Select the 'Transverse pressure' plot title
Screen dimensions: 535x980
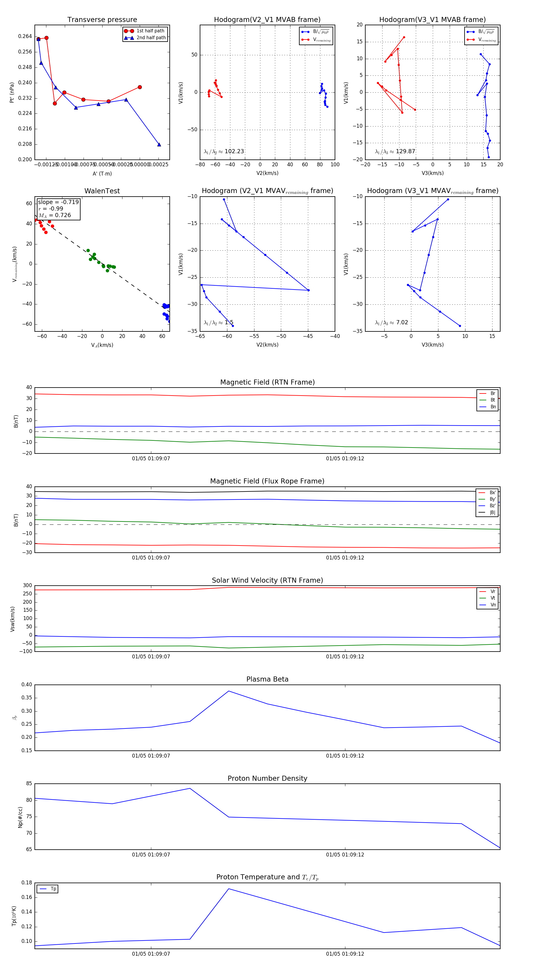coord(102,20)
